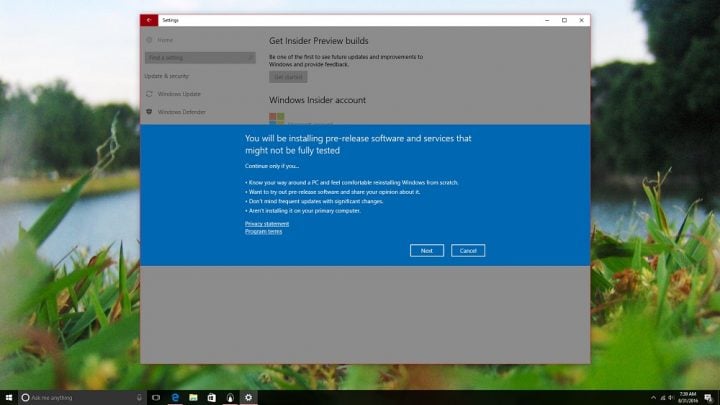Click the Windows Defender shield icon
Image resolution: width=720 pixels, height=405 pixels.
149,112
